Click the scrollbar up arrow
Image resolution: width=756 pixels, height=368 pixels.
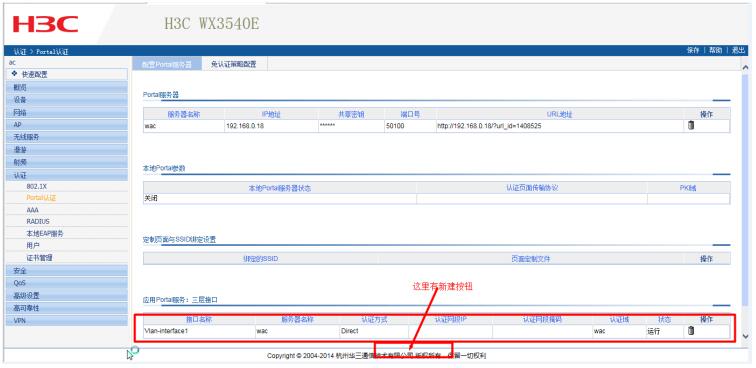click(x=745, y=68)
